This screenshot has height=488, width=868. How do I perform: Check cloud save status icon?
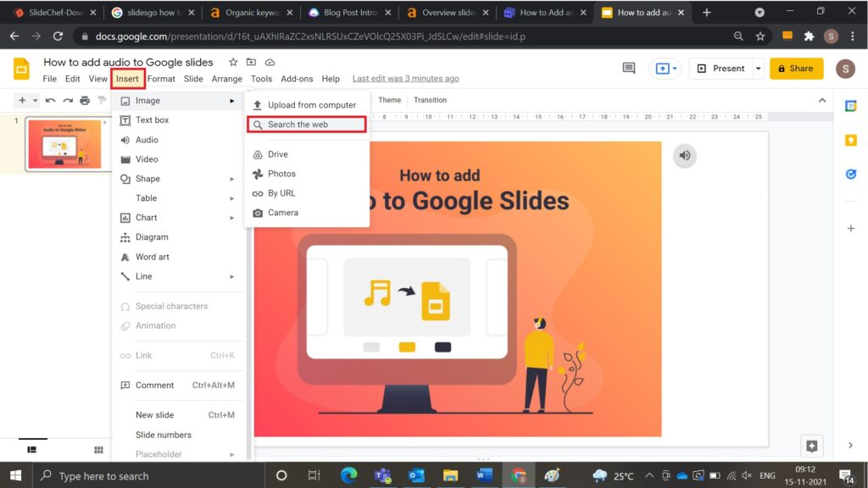point(270,62)
